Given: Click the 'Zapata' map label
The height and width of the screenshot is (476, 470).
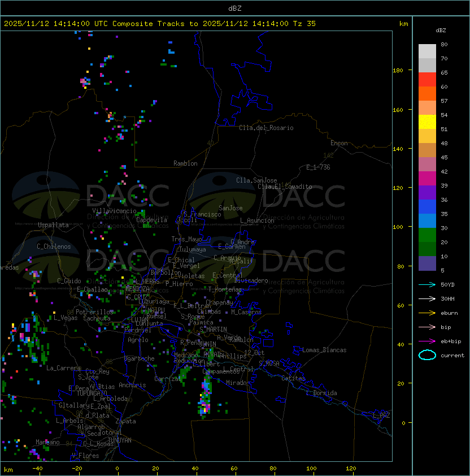Looking at the screenshot, I should (125, 421).
